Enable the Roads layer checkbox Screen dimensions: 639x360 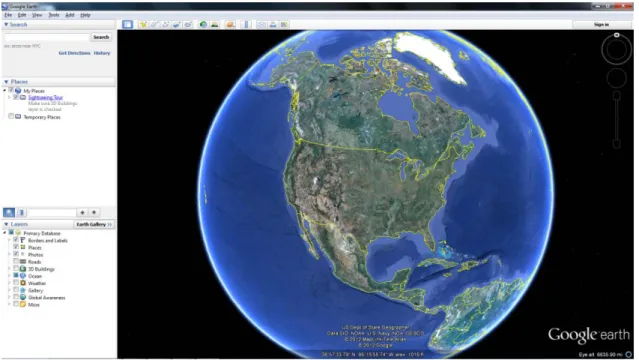pos(16,261)
